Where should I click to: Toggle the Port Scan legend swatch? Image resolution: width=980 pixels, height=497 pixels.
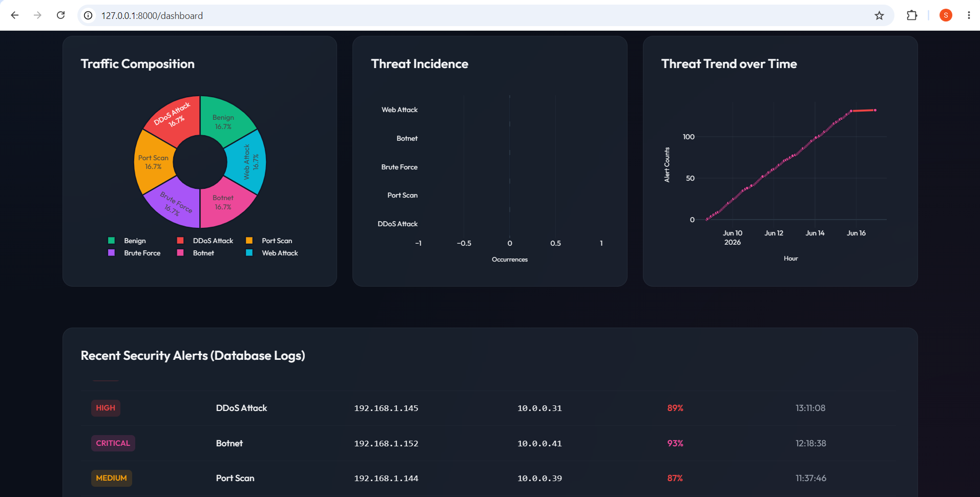(x=249, y=241)
